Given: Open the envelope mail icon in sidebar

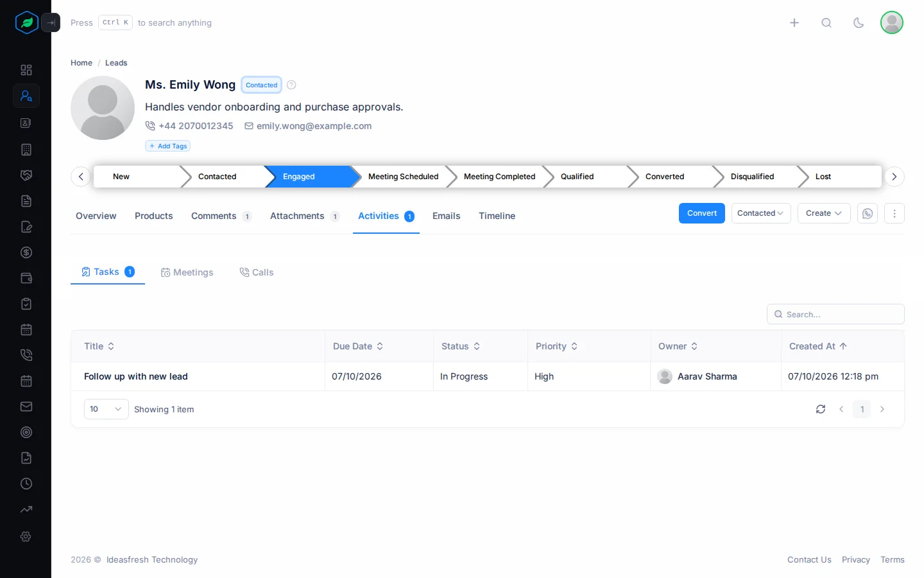Looking at the screenshot, I should pos(26,407).
